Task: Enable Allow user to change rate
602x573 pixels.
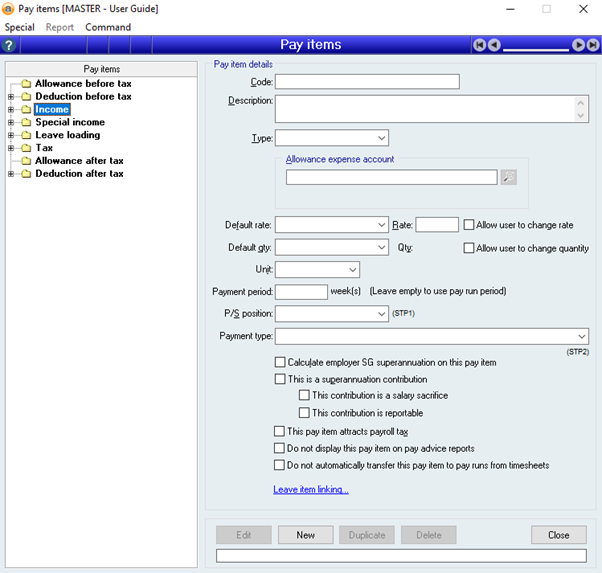Action: point(469,225)
